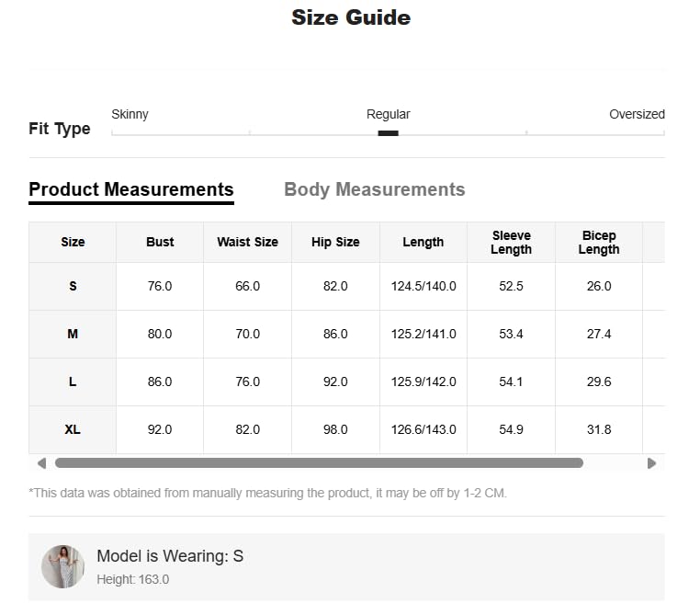700x615 pixels.
Task: Click the horizontal scrollbar under the size table
Action: pos(319,463)
